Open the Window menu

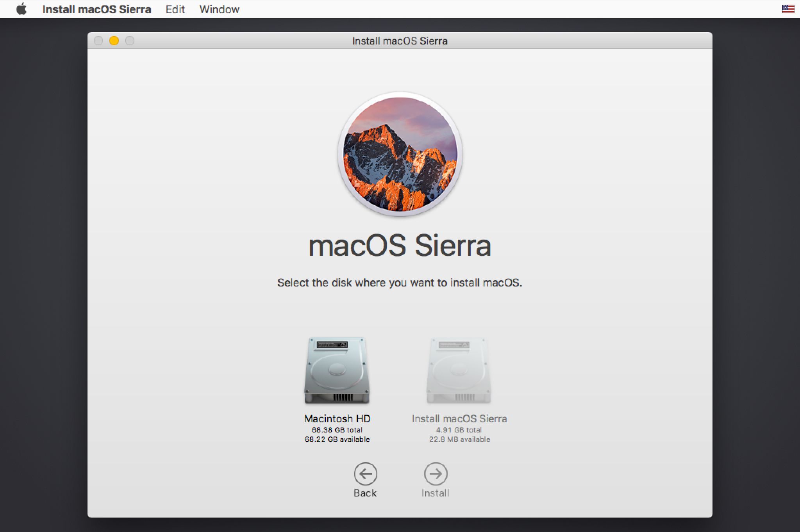point(219,9)
